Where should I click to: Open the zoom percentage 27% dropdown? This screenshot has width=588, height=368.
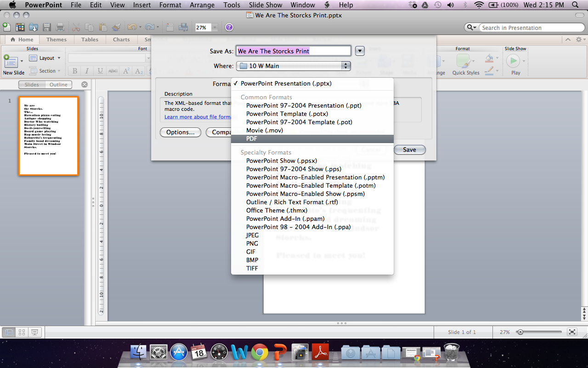click(215, 28)
